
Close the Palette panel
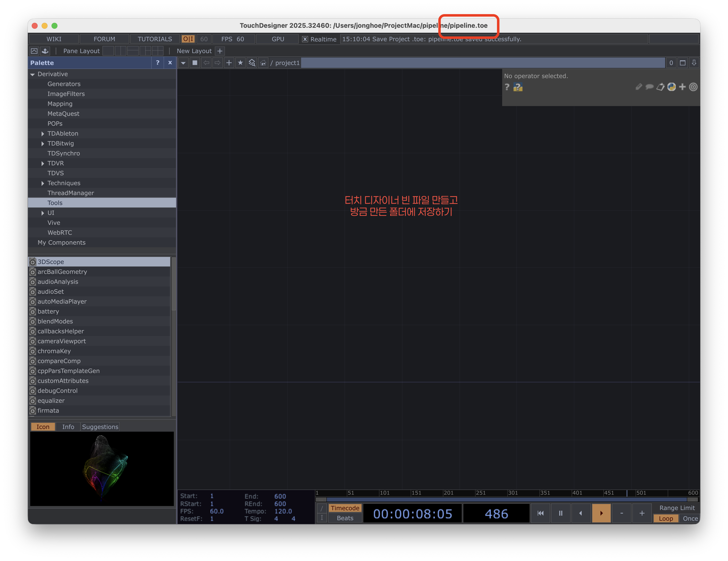pyautogui.click(x=170, y=63)
